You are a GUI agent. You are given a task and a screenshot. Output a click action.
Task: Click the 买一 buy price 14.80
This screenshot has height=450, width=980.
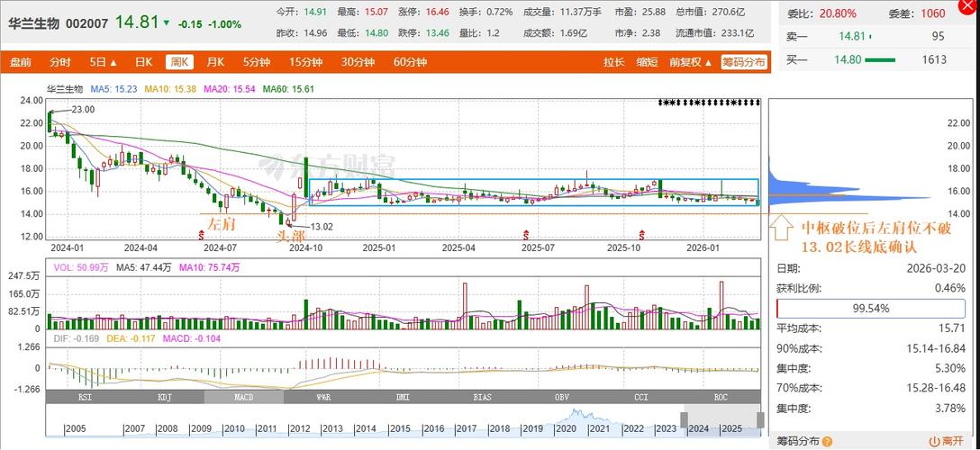coord(848,60)
